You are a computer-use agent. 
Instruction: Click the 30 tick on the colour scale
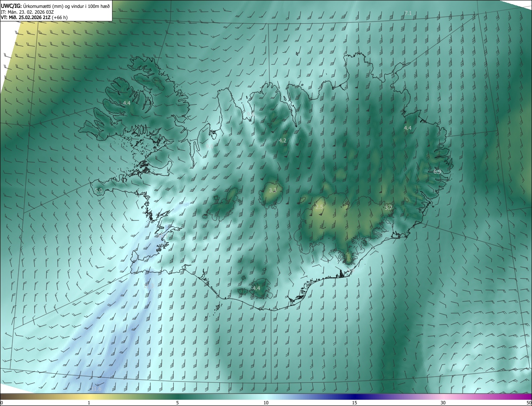(x=443, y=403)
